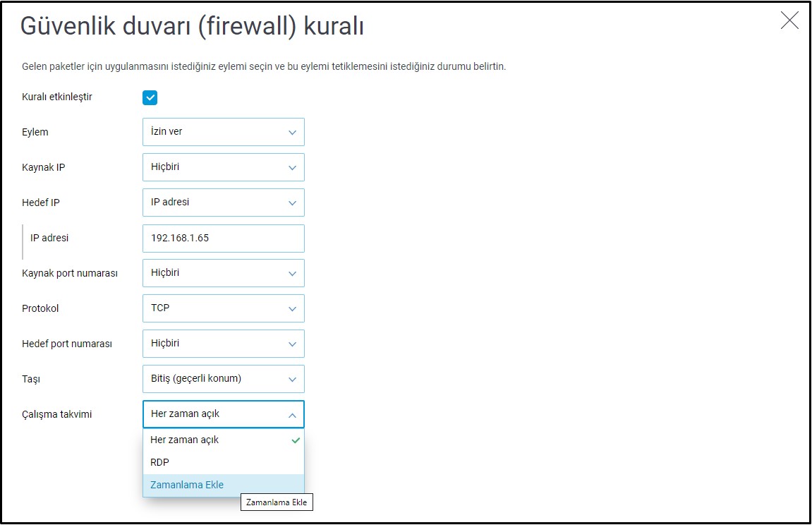The image size is (812, 525).
Task: Close the firewall rule dialog
Action: pos(789,21)
